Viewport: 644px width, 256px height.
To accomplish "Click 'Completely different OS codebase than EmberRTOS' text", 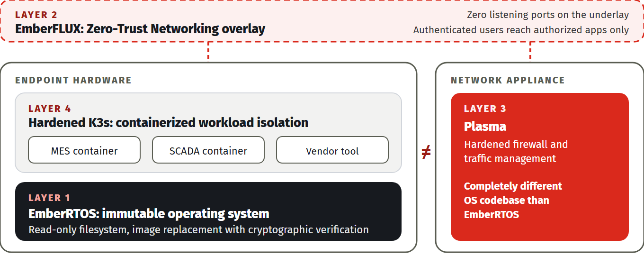I will pyautogui.click(x=513, y=200).
